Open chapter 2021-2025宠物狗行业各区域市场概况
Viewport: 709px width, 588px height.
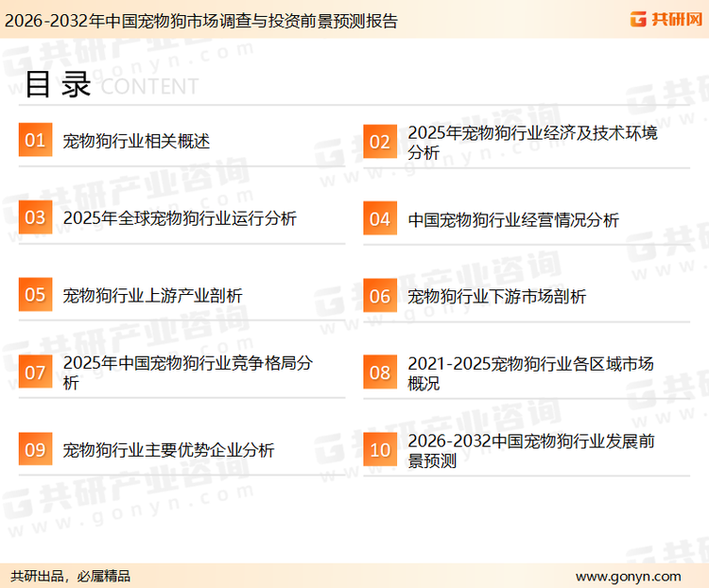[530, 373]
